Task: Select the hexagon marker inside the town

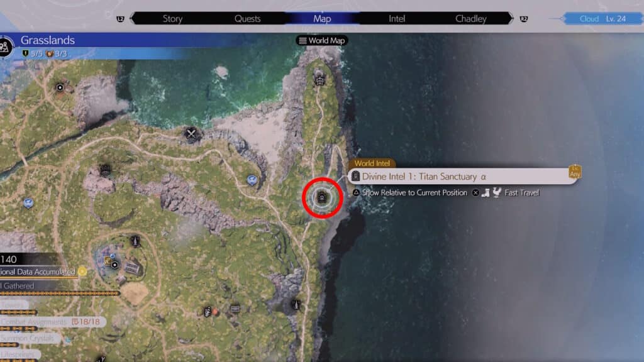Action: click(x=115, y=265)
